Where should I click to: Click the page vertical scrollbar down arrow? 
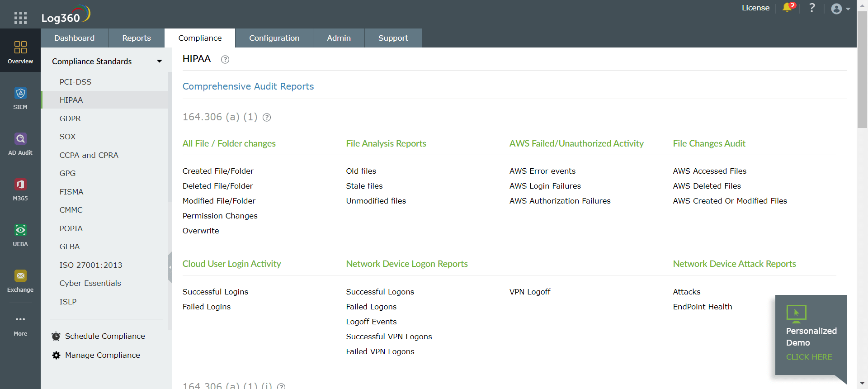tap(862, 383)
